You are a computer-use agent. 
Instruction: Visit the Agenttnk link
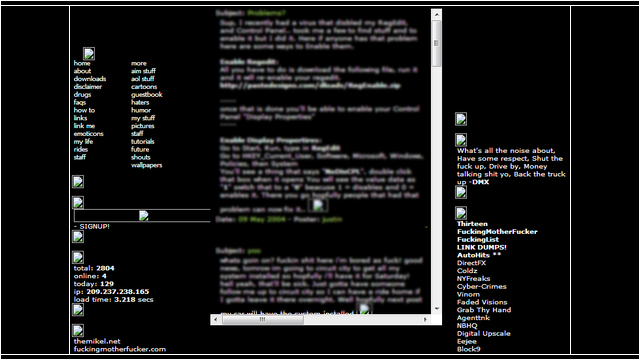473,318
